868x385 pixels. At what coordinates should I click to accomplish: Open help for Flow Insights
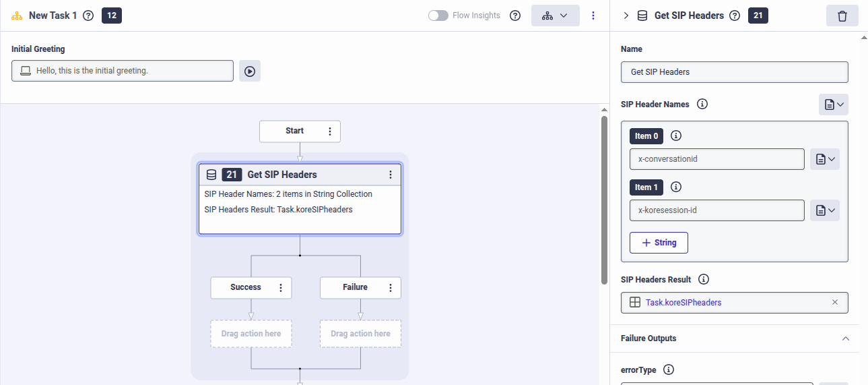pyautogui.click(x=515, y=16)
